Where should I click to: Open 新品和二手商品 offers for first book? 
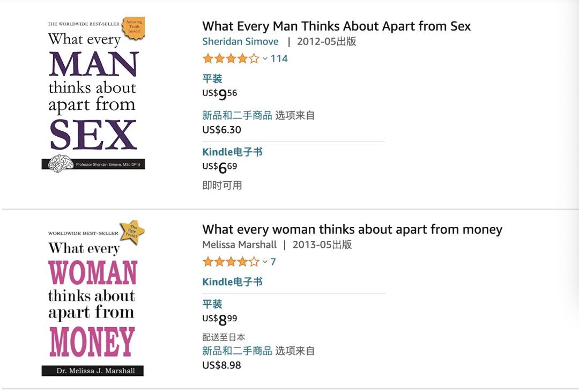pos(237,115)
